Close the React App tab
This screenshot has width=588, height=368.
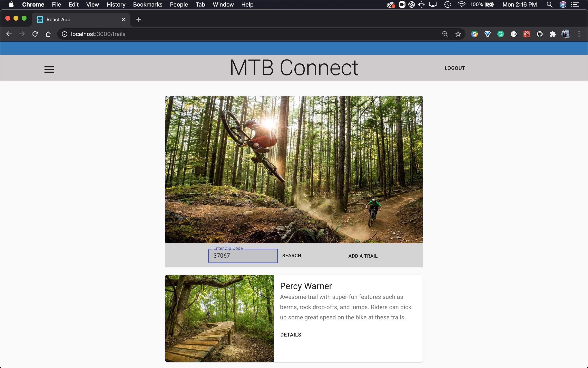(x=123, y=20)
